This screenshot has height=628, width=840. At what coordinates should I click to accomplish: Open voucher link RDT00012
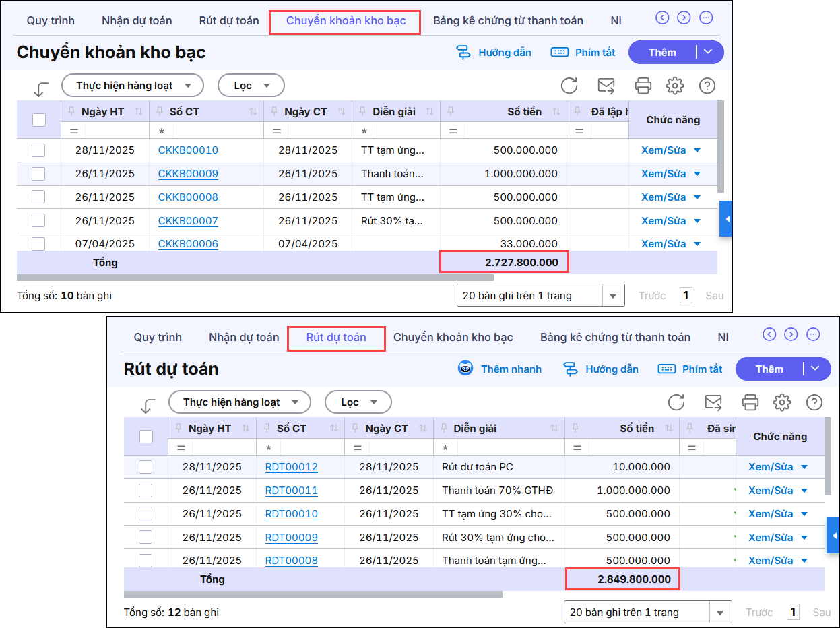tap(291, 467)
